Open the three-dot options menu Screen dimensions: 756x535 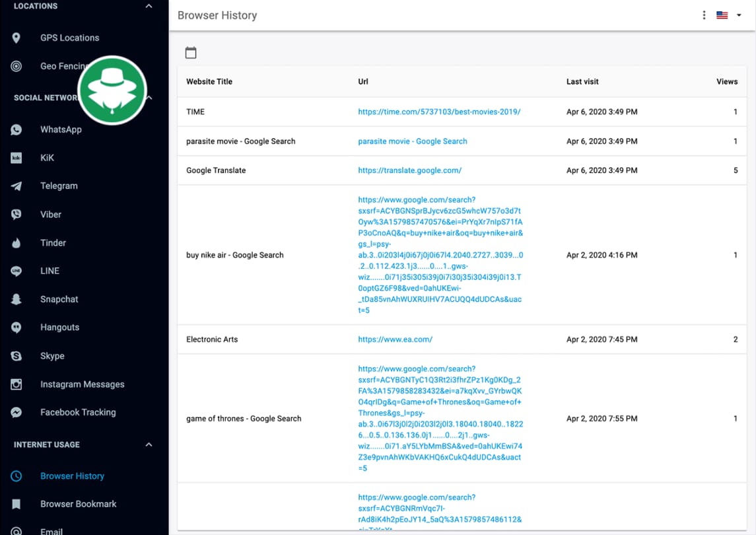coord(704,14)
